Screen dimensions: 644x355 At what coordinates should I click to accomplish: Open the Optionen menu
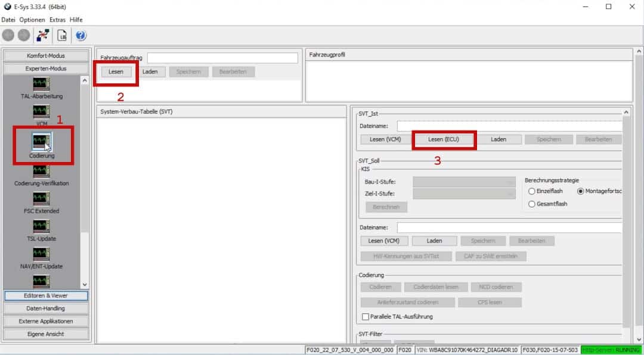pyautogui.click(x=32, y=20)
